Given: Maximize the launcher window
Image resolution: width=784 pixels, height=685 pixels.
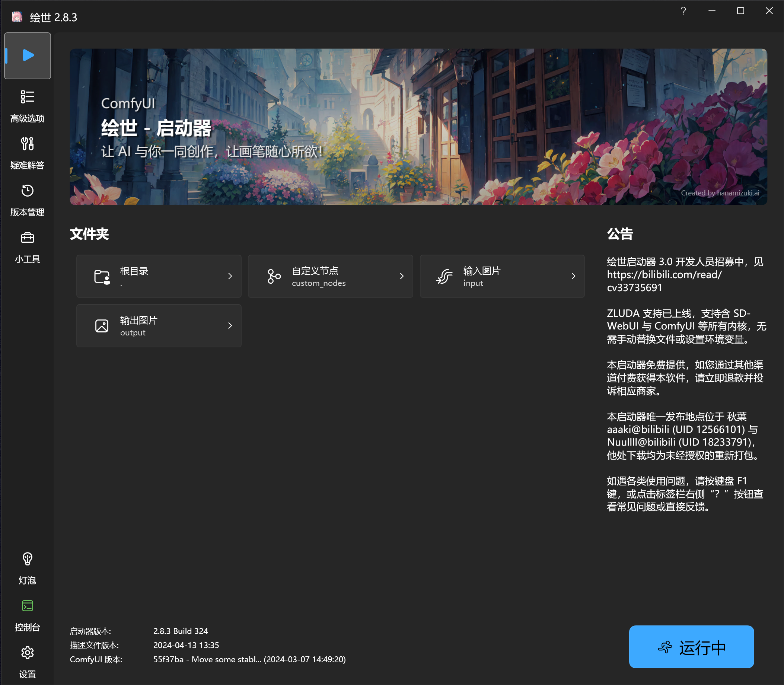Looking at the screenshot, I should point(740,11).
